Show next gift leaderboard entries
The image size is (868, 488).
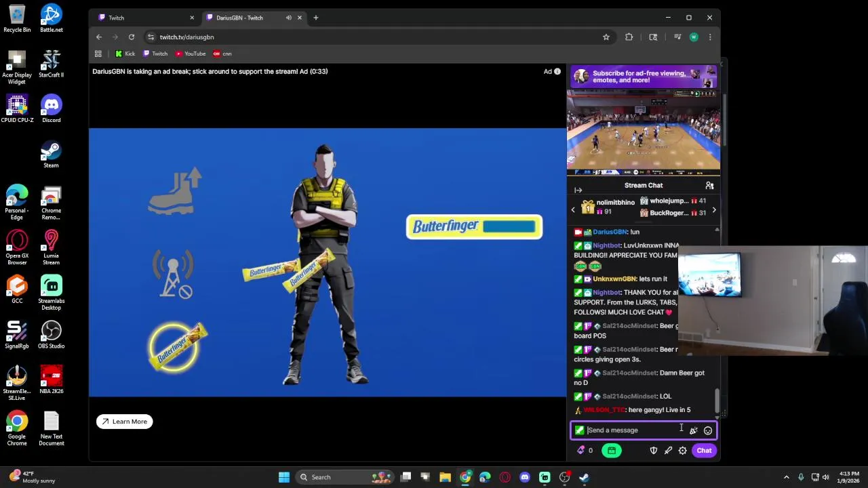(714, 210)
